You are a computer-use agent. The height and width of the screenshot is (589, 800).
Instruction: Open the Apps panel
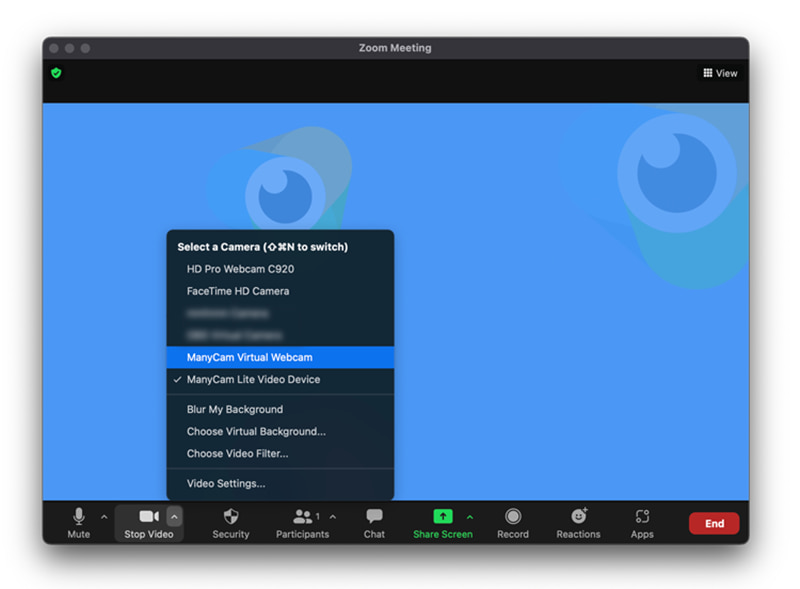pos(642,523)
